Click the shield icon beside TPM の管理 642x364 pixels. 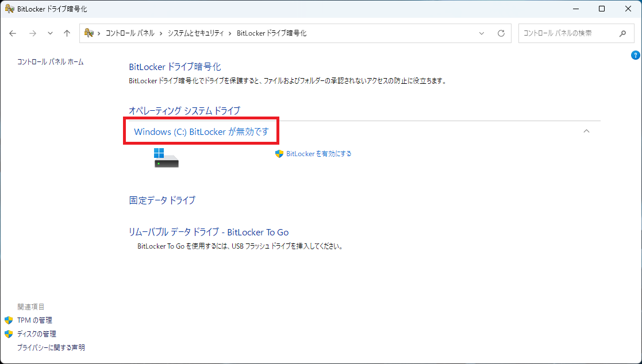(9, 320)
